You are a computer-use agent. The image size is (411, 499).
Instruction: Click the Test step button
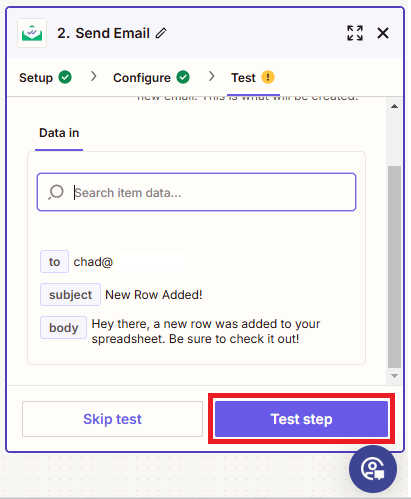click(x=301, y=419)
